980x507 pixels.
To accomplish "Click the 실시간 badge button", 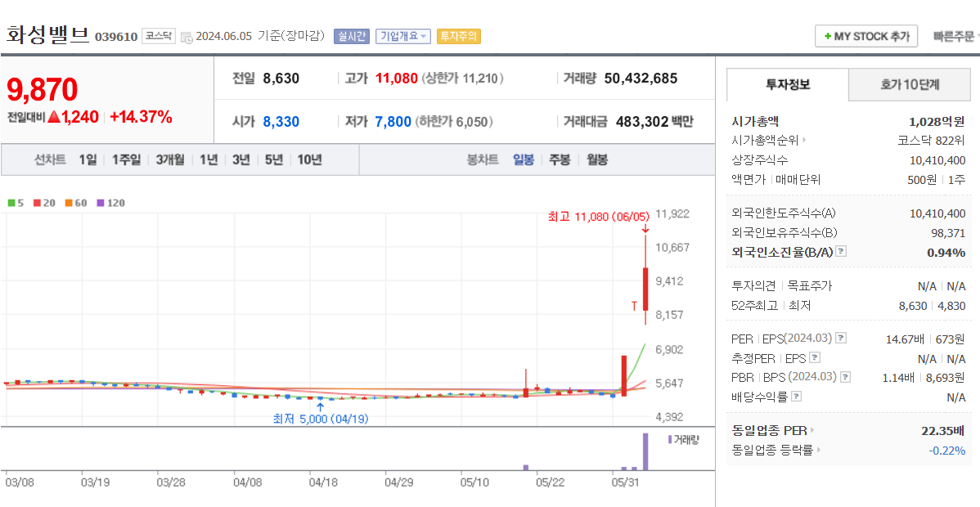I will pyautogui.click(x=353, y=36).
